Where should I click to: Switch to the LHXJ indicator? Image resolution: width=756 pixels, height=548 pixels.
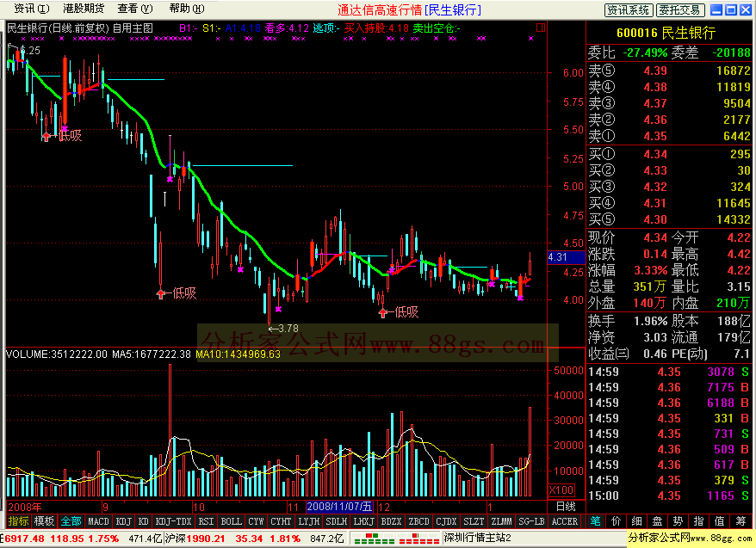tap(363, 521)
